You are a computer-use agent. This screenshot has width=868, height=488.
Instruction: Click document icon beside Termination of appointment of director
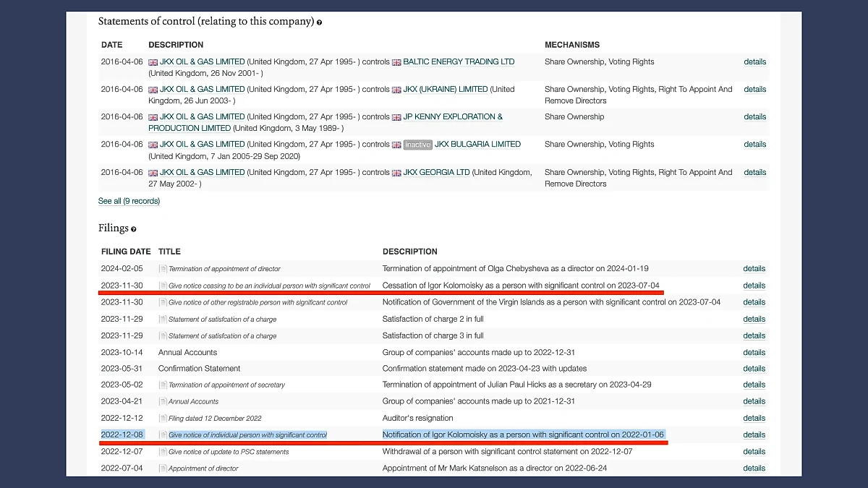pyautogui.click(x=163, y=269)
